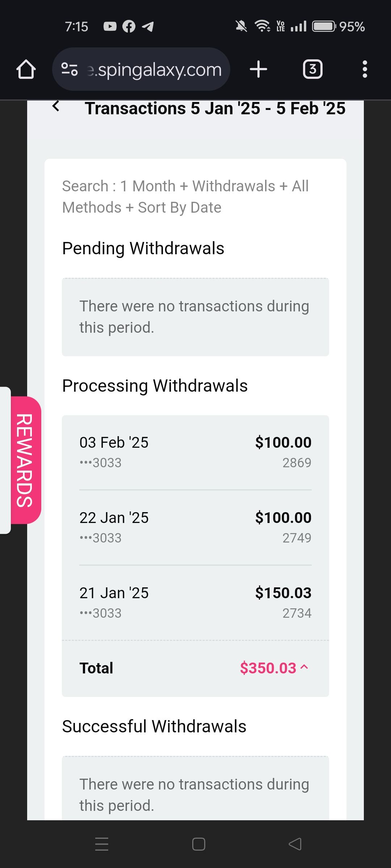Viewport: 391px width, 868px height.
Task: Open the 22 Jan '25 withdrawal entry
Action: click(195, 527)
